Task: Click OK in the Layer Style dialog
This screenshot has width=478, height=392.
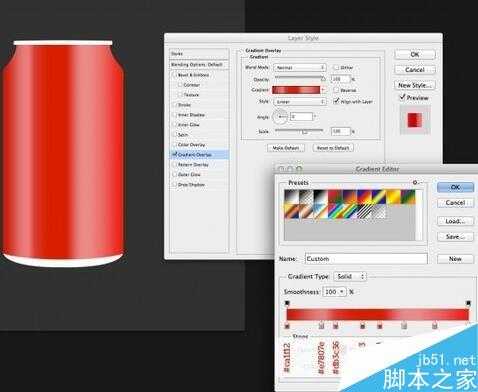Action: tap(415, 54)
